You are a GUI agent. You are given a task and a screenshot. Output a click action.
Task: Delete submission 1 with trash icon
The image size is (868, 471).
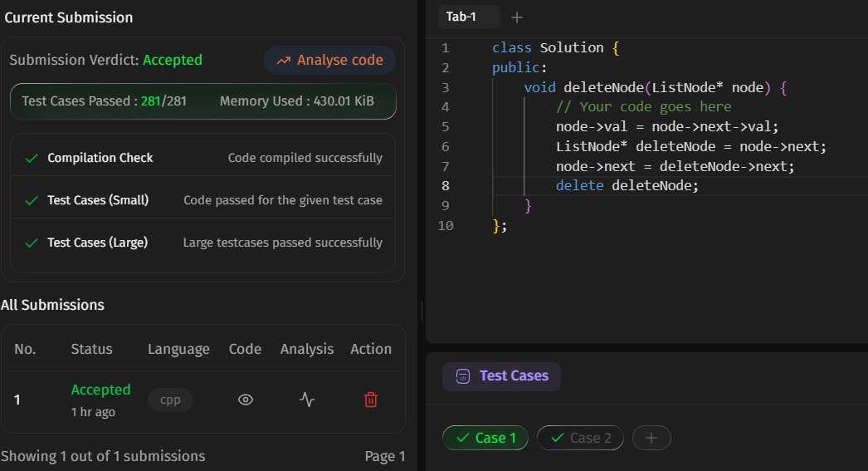point(370,400)
